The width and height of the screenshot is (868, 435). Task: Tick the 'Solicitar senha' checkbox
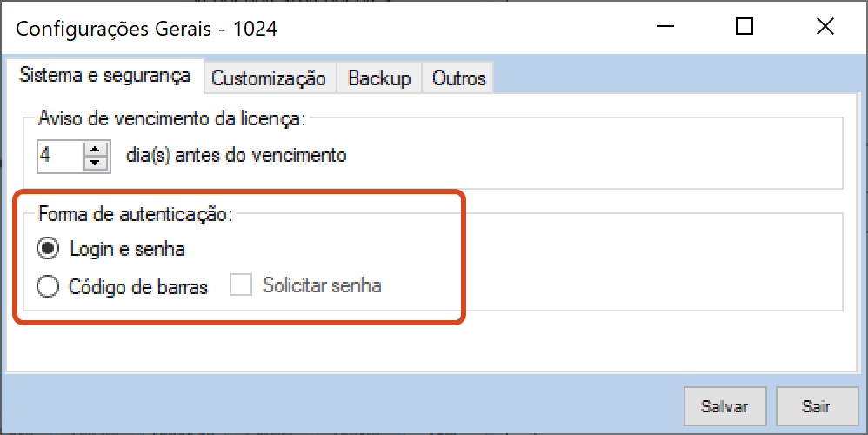coord(241,285)
